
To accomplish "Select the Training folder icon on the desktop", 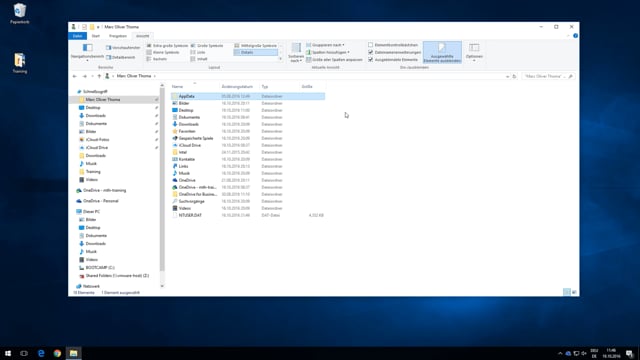I will pos(19,63).
